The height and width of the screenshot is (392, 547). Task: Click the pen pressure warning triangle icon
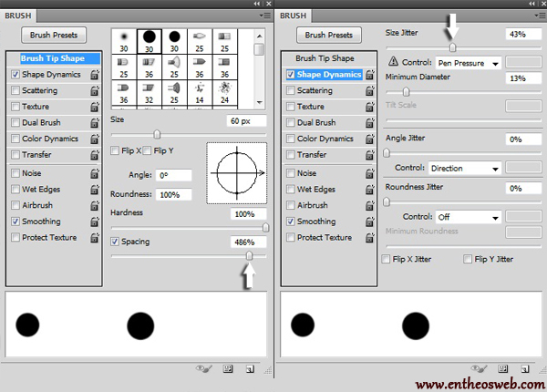(394, 64)
